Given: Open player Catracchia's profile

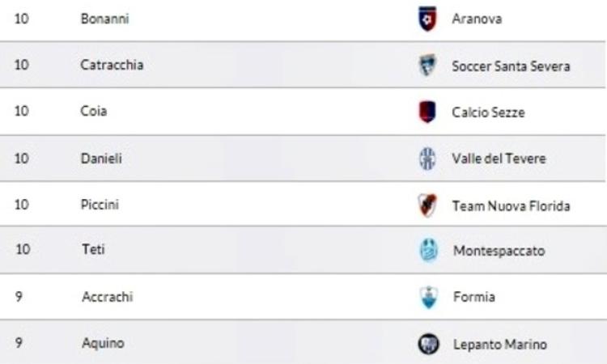Looking at the screenshot, I should 112,65.
